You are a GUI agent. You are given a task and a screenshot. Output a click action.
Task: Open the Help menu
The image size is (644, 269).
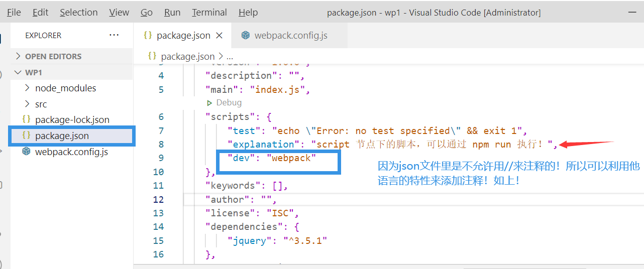tap(248, 13)
